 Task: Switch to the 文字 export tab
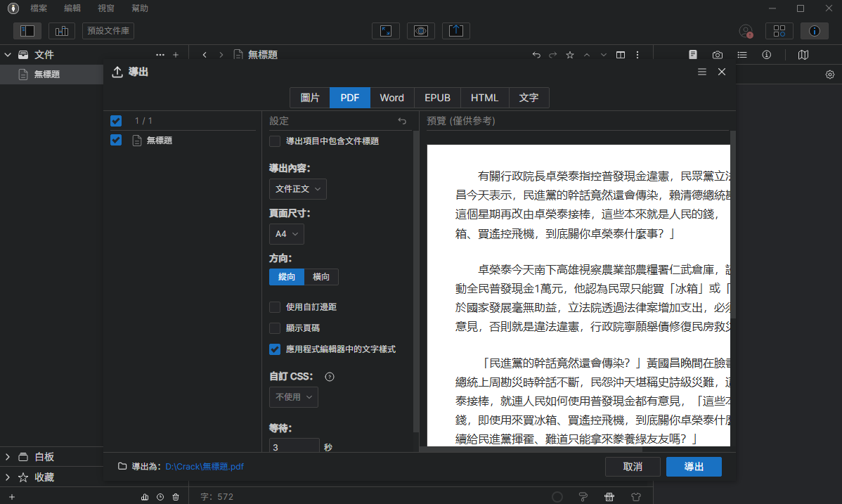[x=529, y=98]
